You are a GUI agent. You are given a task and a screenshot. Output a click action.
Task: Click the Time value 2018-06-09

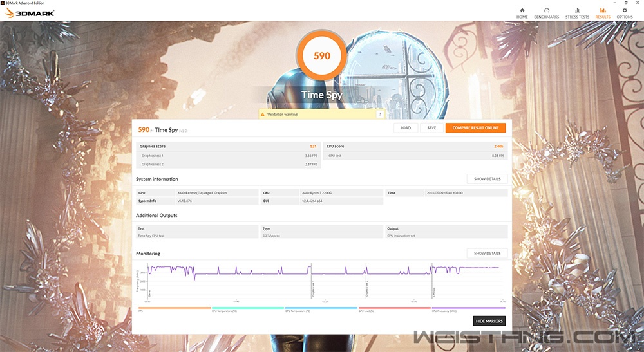pos(444,193)
